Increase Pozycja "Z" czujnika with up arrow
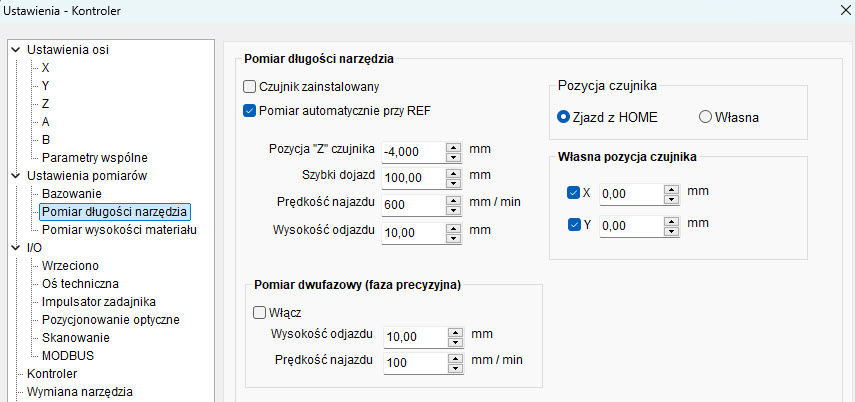The width and height of the screenshot is (855, 402). point(454,147)
